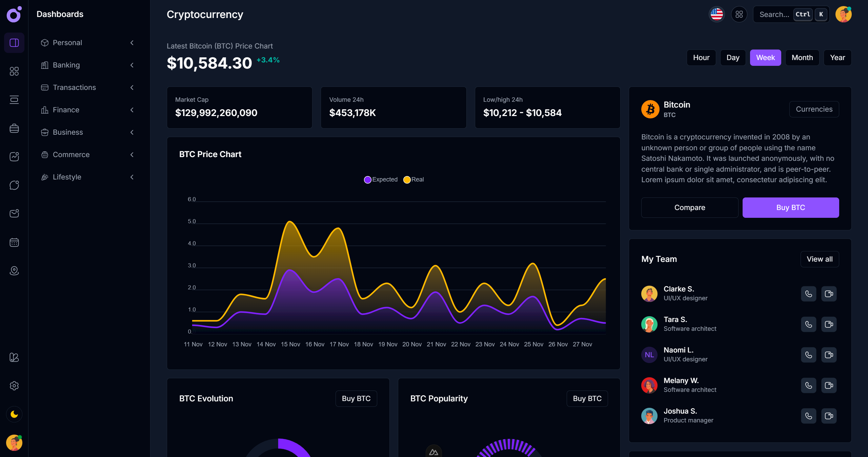868x457 pixels.
Task: Open the calendar icon in the sidebar
Action: pos(14,242)
